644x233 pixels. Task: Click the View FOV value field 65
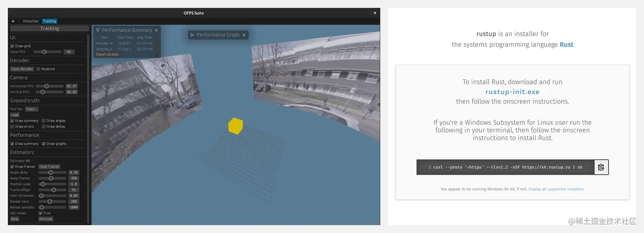(69, 52)
